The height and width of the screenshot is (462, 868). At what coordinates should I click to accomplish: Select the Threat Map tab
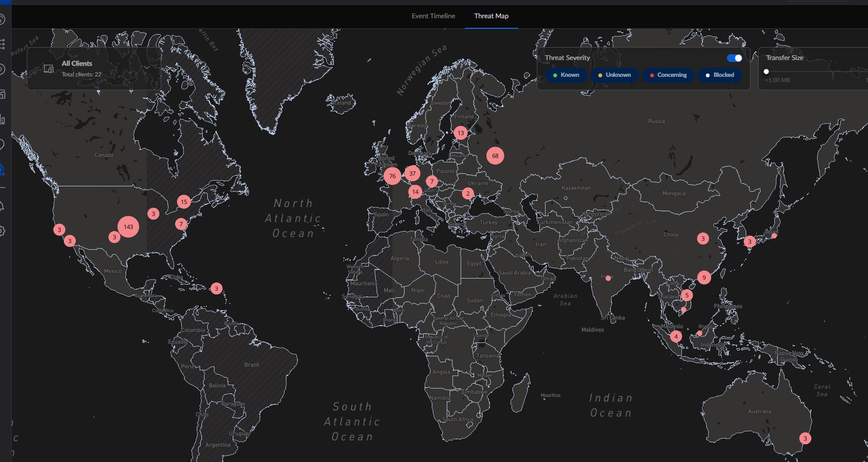(x=491, y=16)
